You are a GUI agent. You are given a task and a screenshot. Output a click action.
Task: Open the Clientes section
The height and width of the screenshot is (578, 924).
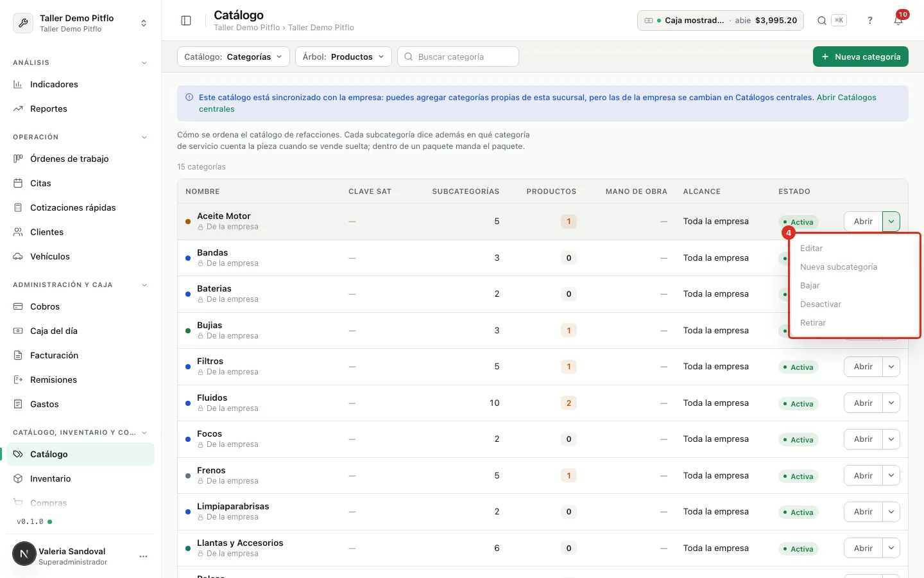click(x=80, y=232)
